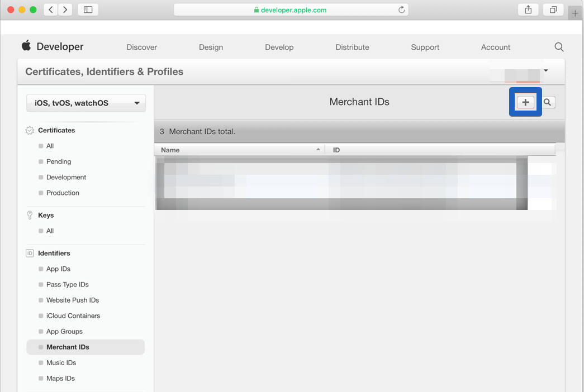Show all tabs overview button
The image size is (584, 392).
553,9
